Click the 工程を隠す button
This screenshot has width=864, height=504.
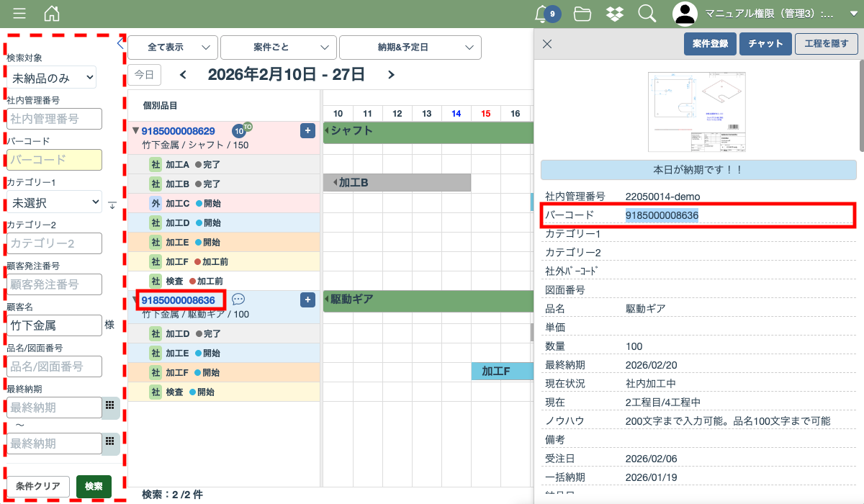[827, 44]
